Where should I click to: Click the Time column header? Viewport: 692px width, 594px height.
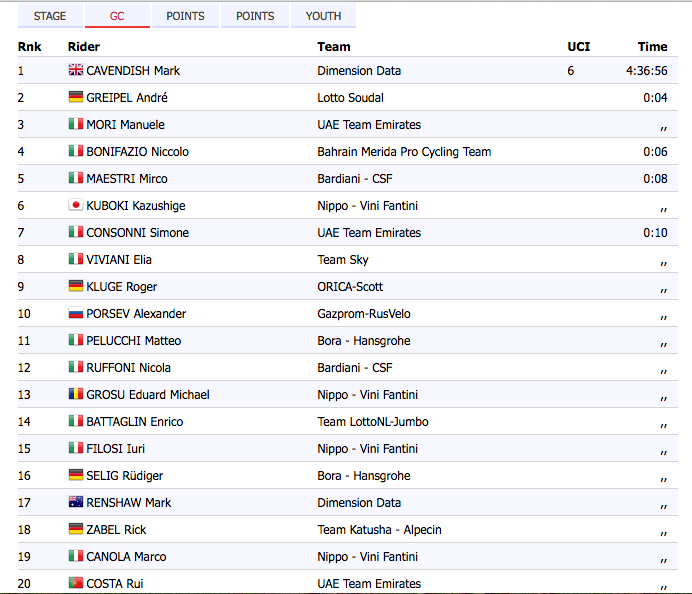click(x=652, y=46)
